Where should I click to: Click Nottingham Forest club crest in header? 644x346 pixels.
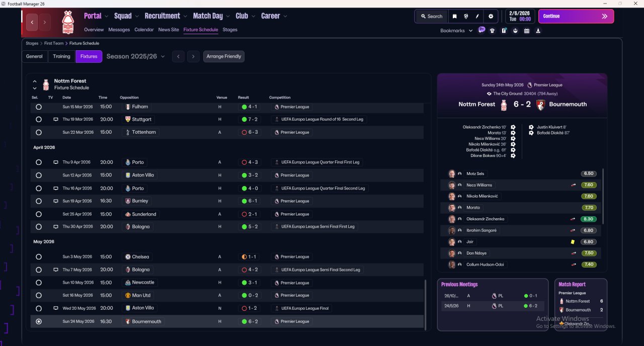67,23
